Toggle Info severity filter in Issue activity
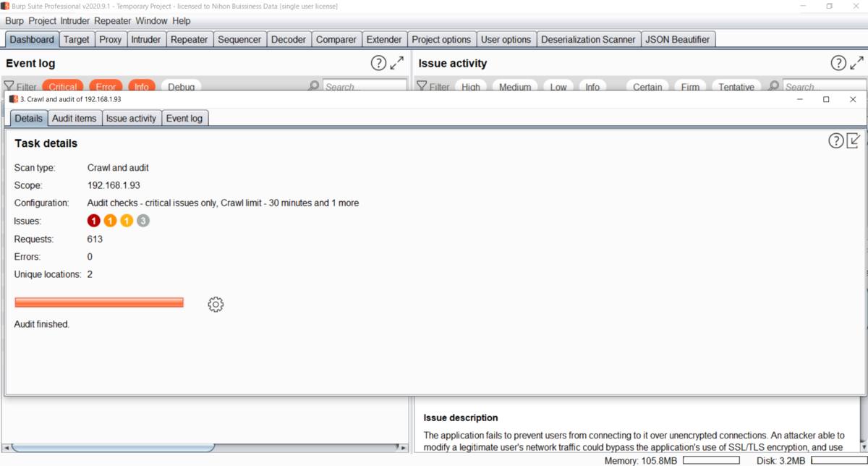Screen dimensions: 868x466 point(592,86)
